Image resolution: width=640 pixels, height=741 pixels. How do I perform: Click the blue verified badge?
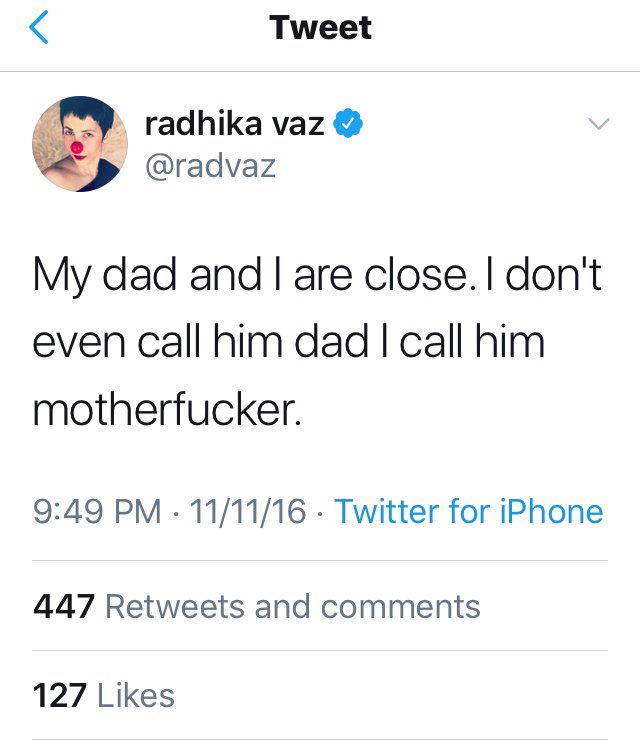tap(346, 125)
